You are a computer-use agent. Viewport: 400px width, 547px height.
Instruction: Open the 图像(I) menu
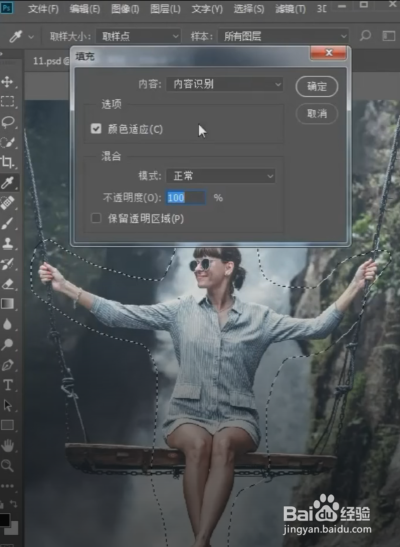125,9
